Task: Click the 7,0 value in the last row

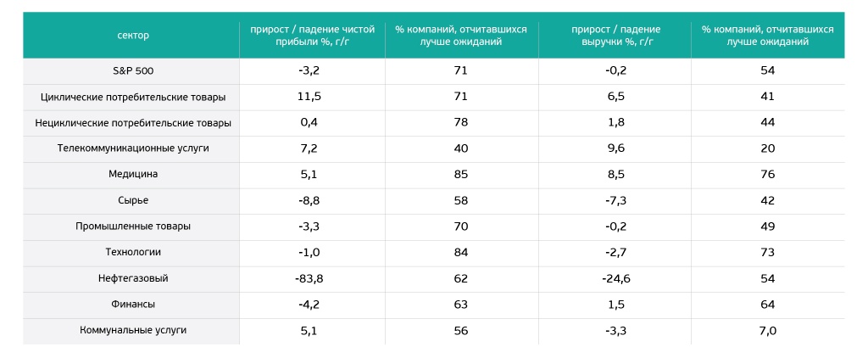Action: 767,331
